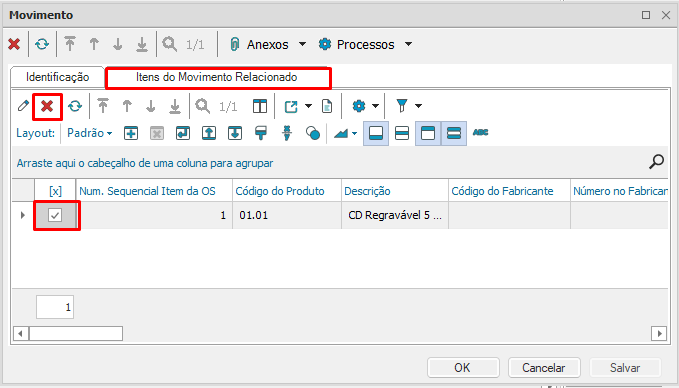Click the pin icon next to the paint roller
This screenshot has width=679, height=388.
pos(287,133)
